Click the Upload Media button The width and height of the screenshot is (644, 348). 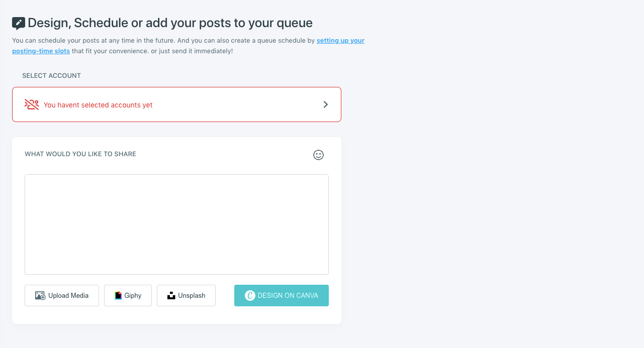click(61, 295)
